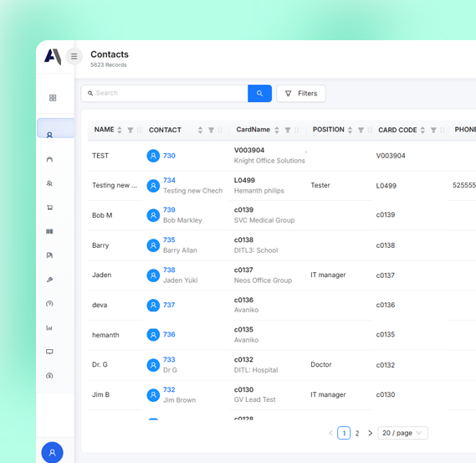This screenshot has width=476, height=463.
Task: Sort by POSITION column arrows
Action: [350, 130]
